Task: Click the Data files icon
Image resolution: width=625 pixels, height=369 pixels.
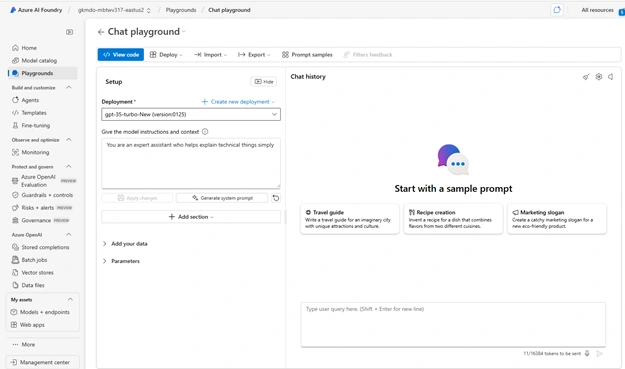Action: (15, 285)
